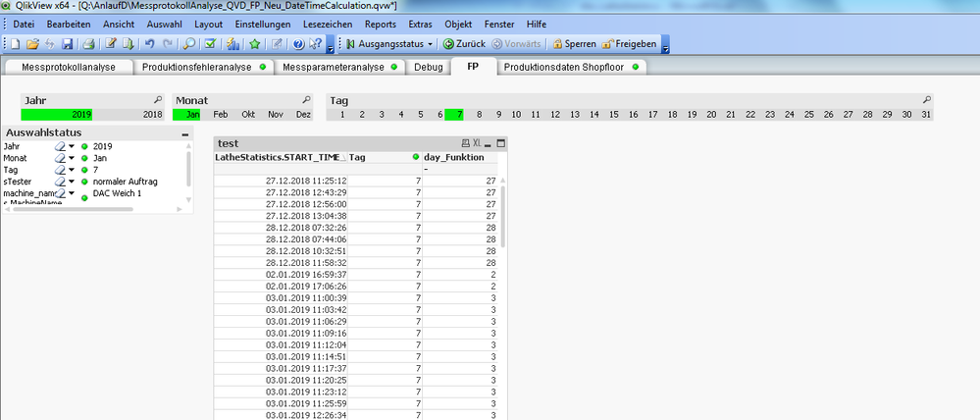Viewport: 980px width, 420px height.
Task: Open dropdown arrow for sTester in Auswahlstatus
Action: 72,182
